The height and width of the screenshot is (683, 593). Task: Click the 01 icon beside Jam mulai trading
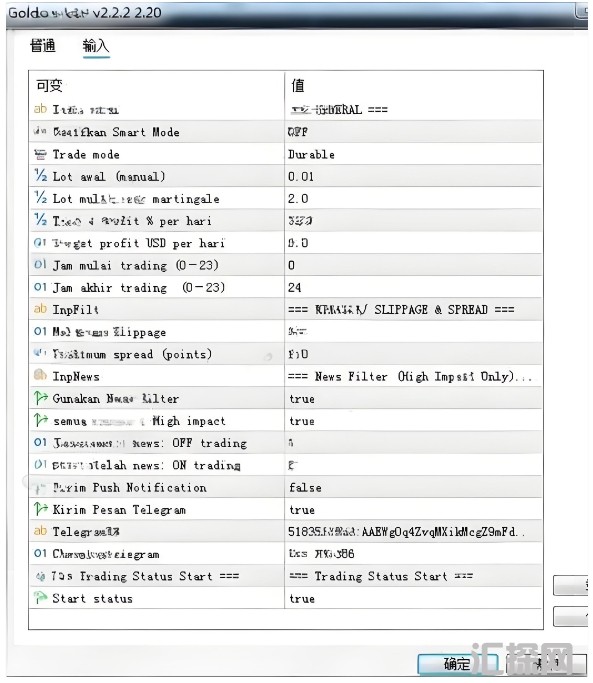coord(40,264)
